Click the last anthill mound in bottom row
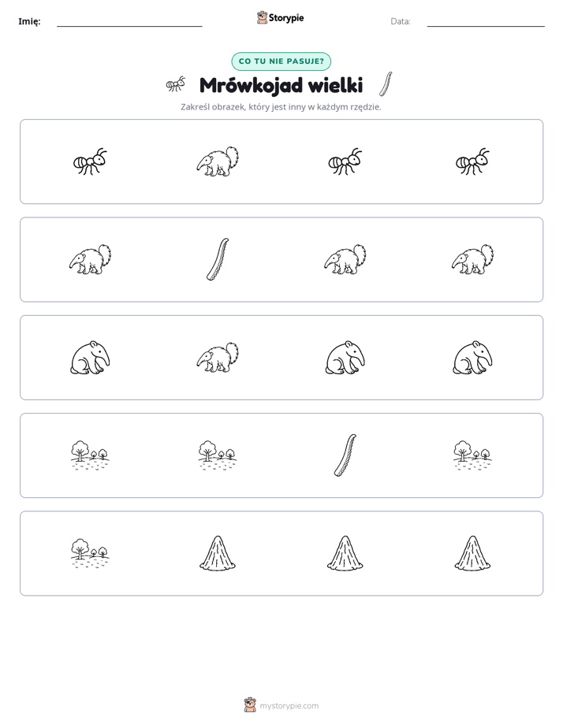 472,553
